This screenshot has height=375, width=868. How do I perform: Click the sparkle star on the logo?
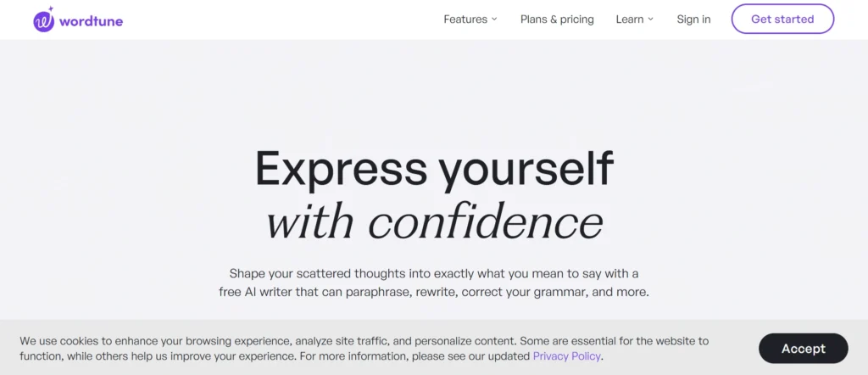coord(51,9)
